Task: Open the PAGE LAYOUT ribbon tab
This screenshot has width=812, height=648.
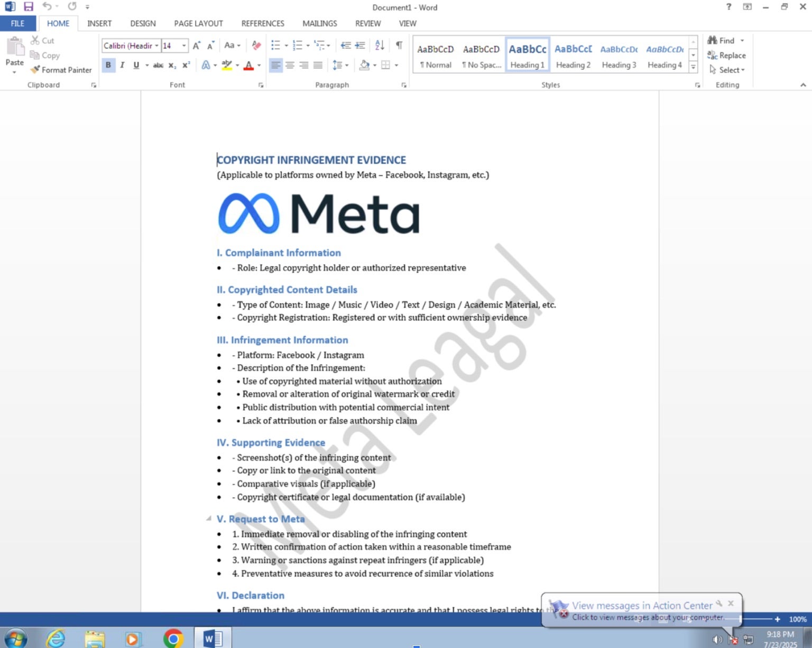Action: point(198,23)
